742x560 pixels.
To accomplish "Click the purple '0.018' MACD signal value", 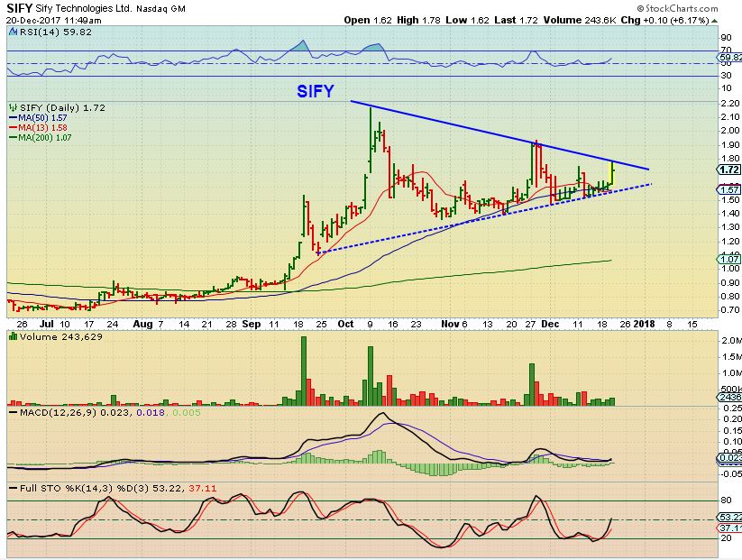I will (151, 412).
